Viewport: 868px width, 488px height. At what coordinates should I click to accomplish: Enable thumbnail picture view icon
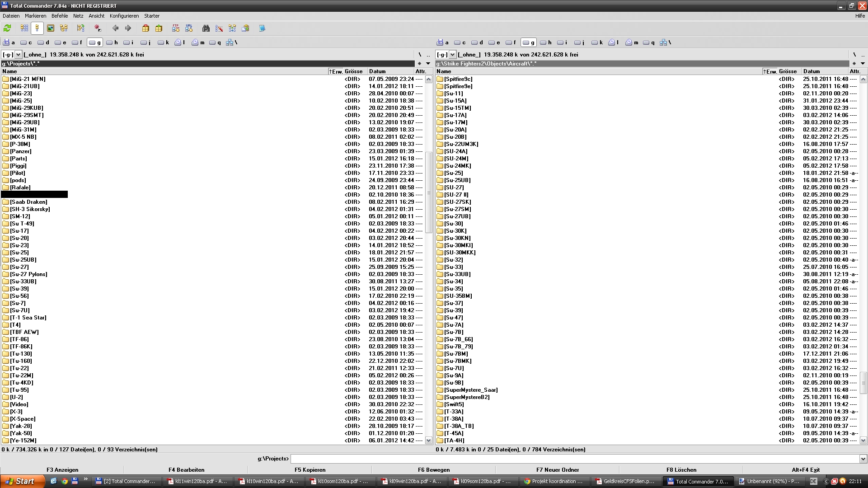[x=51, y=28]
